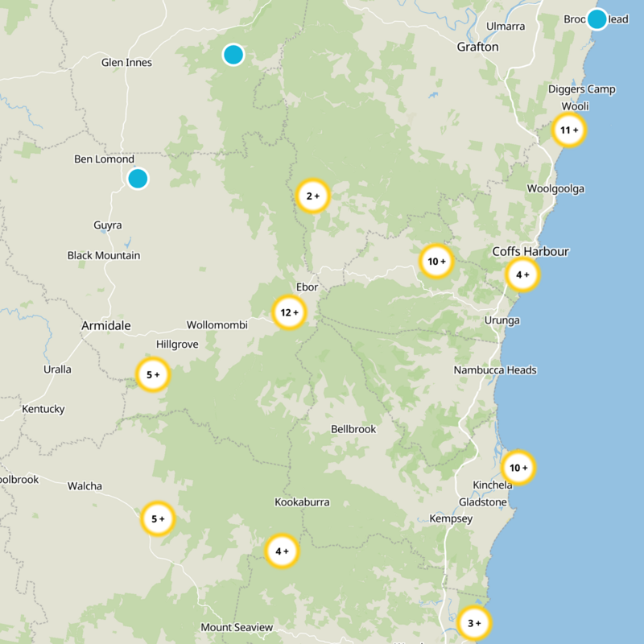Screen dimensions: 644x644
Task: Expand the 12 + cluster near Ebor
Action: click(x=289, y=312)
